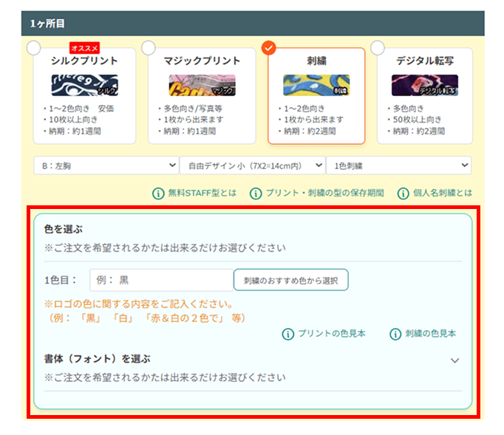The width and height of the screenshot is (504, 435).
Task: Select the デジタル転写 radio button
Action: [378, 48]
